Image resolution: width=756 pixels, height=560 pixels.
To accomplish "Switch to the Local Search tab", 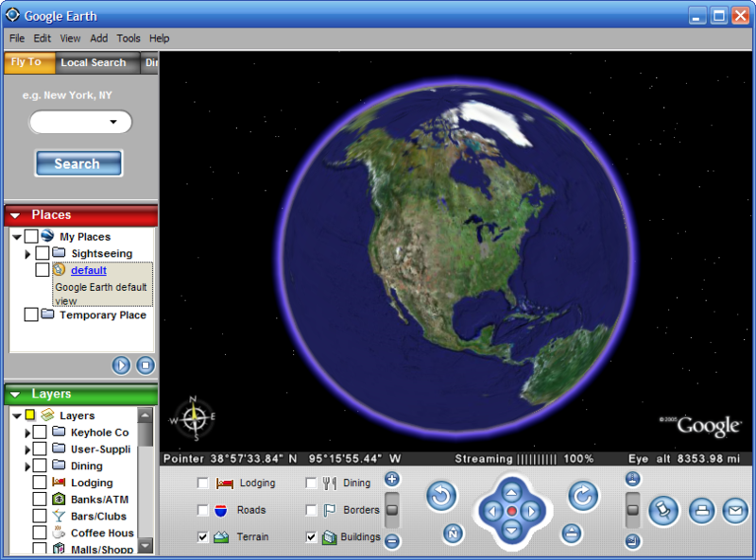I will (97, 62).
